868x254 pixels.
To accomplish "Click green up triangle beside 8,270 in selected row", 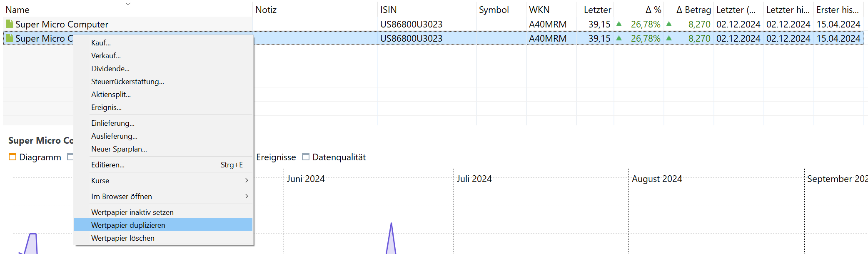I will click(669, 38).
